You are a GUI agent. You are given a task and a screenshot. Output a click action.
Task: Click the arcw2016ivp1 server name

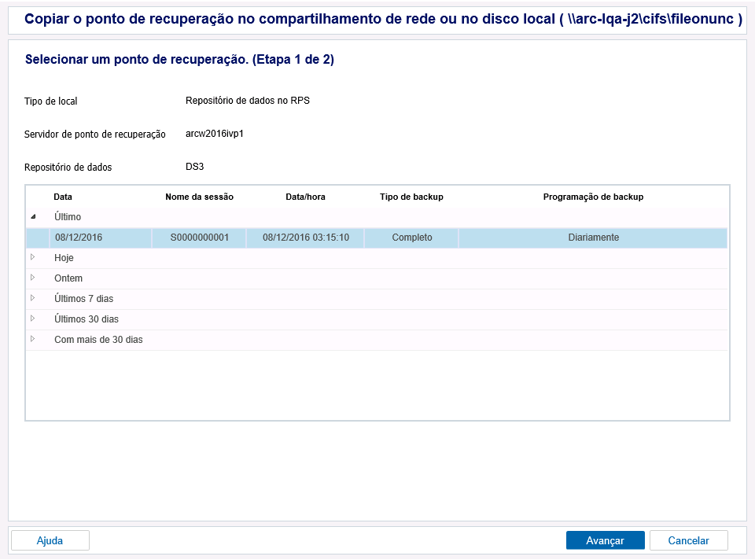214,134
